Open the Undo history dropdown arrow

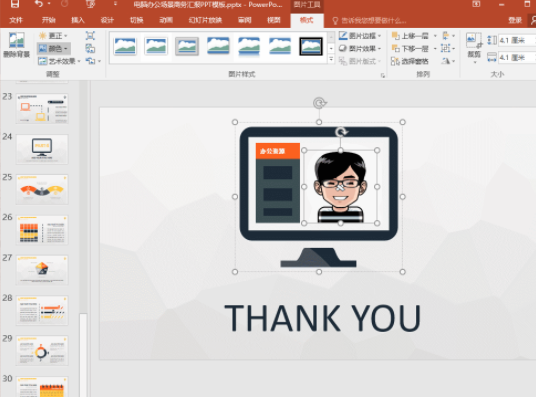pos(49,4)
